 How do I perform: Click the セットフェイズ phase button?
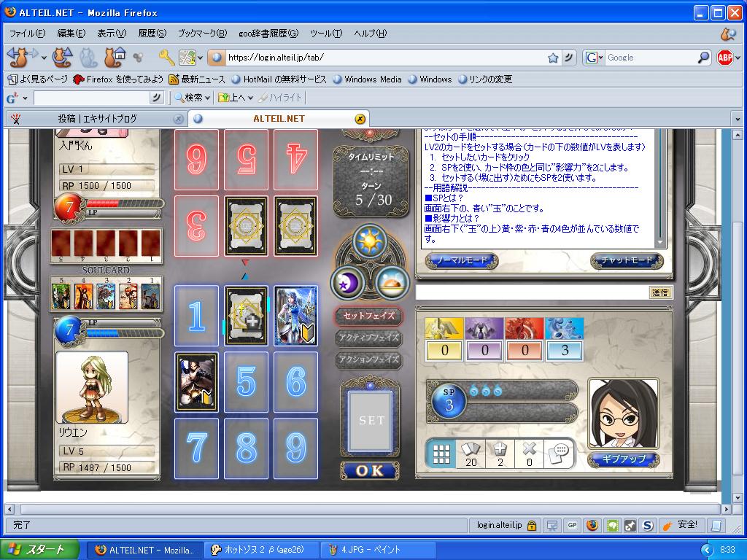(369, 315)
